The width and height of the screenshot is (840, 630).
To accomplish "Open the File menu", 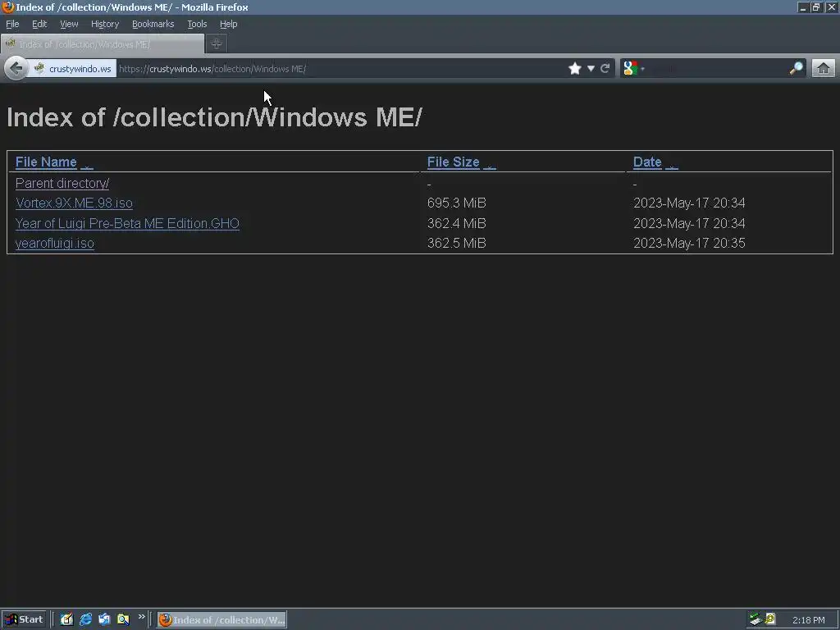I will click(x=12, y=24).
